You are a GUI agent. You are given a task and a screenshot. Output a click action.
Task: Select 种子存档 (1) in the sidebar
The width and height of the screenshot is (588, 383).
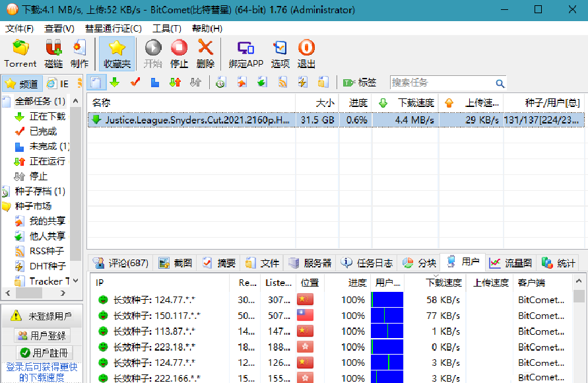click(x=40, y=191)
